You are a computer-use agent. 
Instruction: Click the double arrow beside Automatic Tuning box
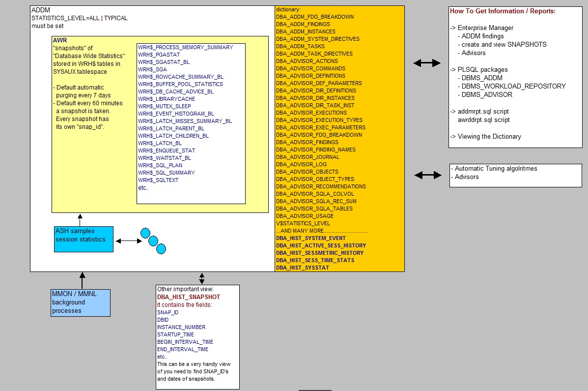coord(428,175)
